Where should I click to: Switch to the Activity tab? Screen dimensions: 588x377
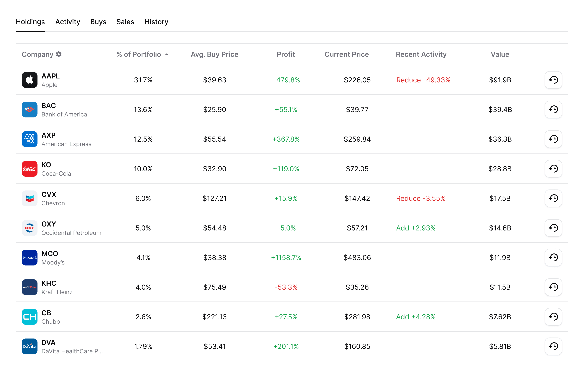pos(68,22)
